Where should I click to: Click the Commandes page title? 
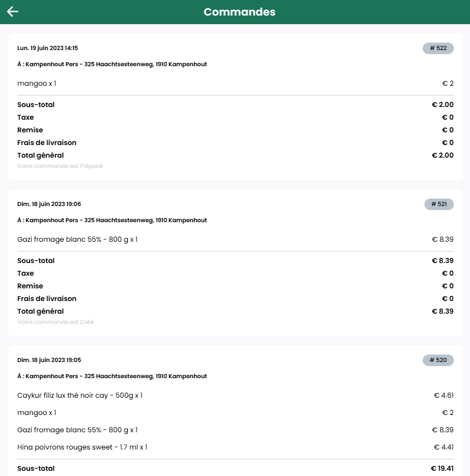pyautogui.click(x=240, y=12)
